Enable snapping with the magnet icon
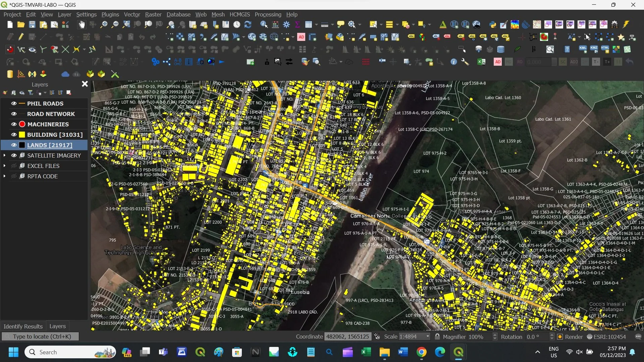644x362 pixels. click(10, 50)
